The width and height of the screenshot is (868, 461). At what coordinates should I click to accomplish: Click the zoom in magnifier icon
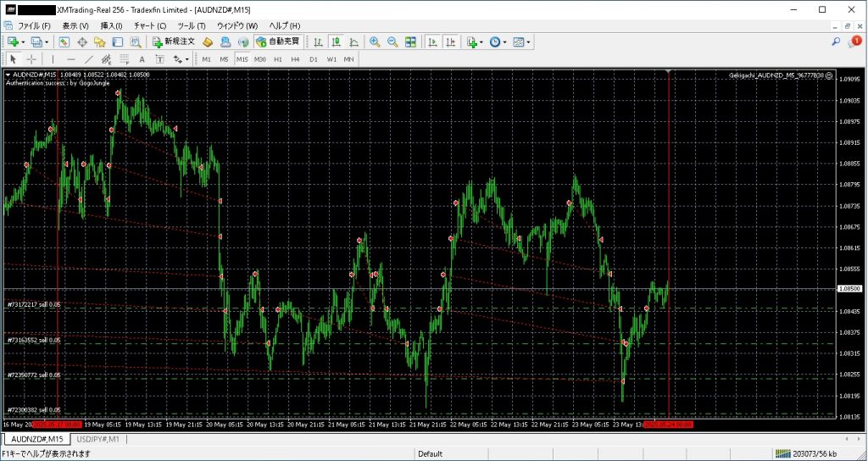point(375,42)
